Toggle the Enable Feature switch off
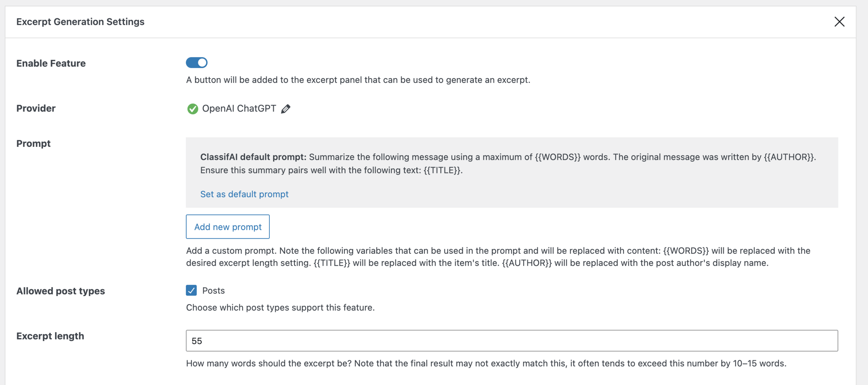 [197, 63]
